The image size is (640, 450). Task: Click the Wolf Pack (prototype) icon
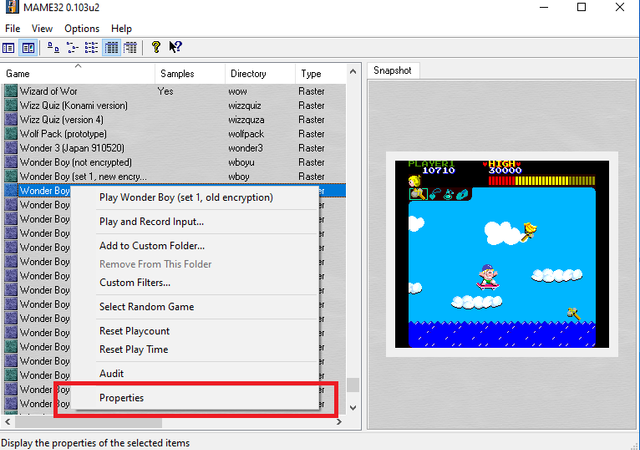pyautogui.click(x=11, y=134)
